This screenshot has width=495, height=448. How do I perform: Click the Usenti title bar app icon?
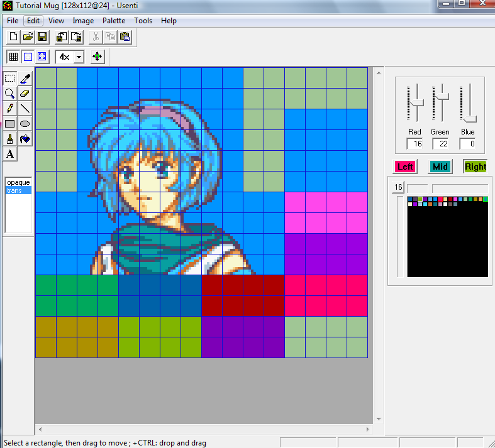pos(8,6)
